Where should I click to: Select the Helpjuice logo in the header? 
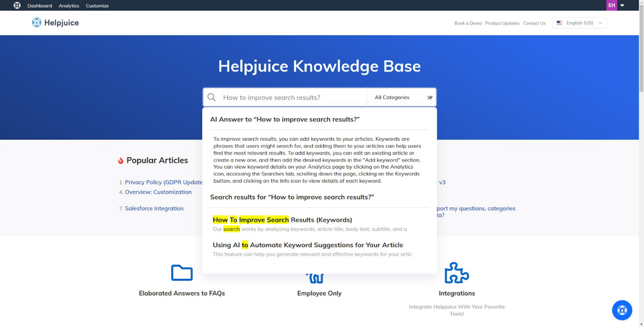55,23
